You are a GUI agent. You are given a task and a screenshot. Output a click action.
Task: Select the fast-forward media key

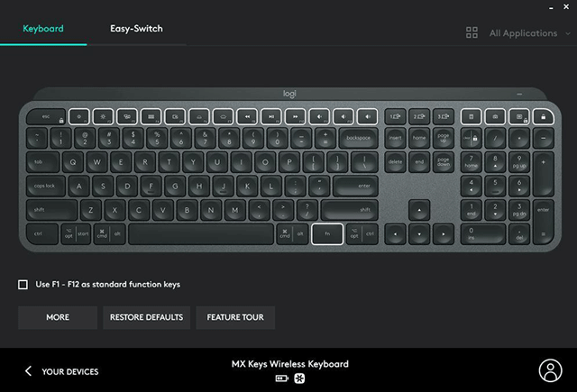[x=295, y=116]
